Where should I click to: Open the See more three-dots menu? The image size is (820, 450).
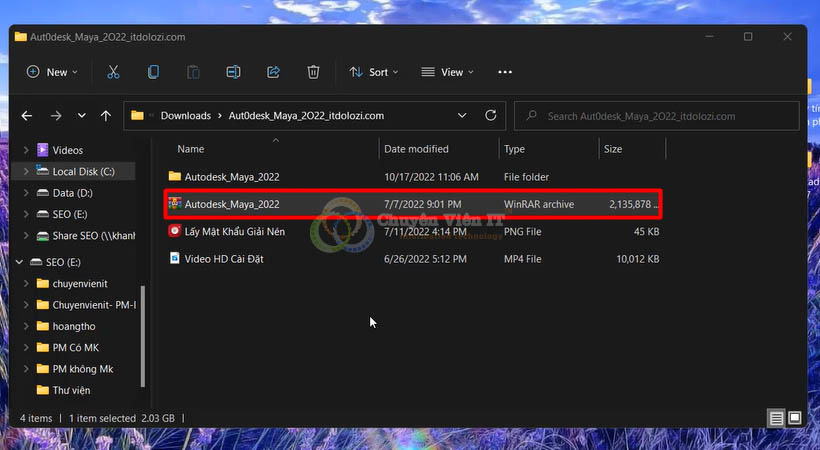[x=504, y=72]
